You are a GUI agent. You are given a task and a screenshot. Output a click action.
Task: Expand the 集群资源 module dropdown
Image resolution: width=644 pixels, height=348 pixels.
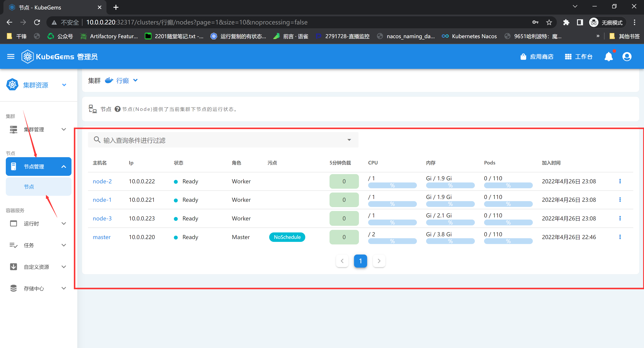[64, 85]
